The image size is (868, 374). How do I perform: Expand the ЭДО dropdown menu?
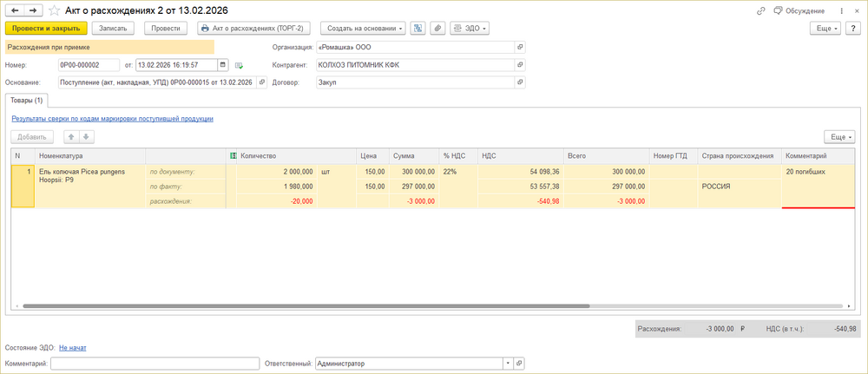(x=470, y=28)
